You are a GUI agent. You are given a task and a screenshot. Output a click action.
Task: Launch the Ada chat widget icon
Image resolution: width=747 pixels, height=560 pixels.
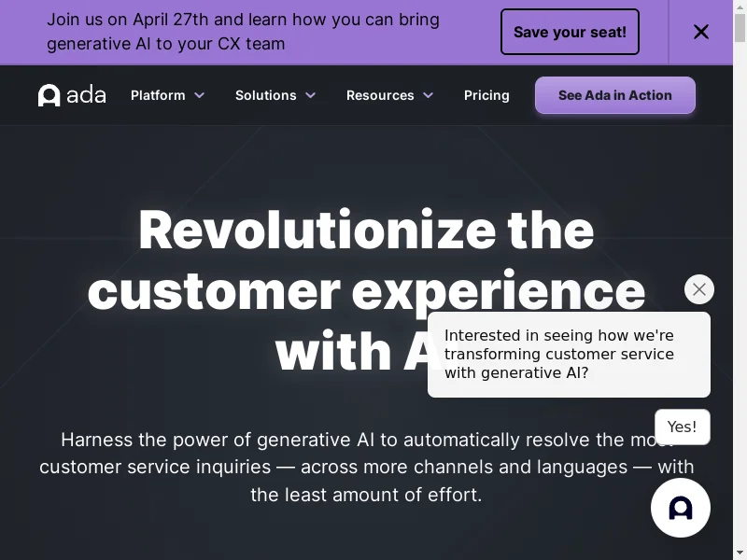[681, 508]
